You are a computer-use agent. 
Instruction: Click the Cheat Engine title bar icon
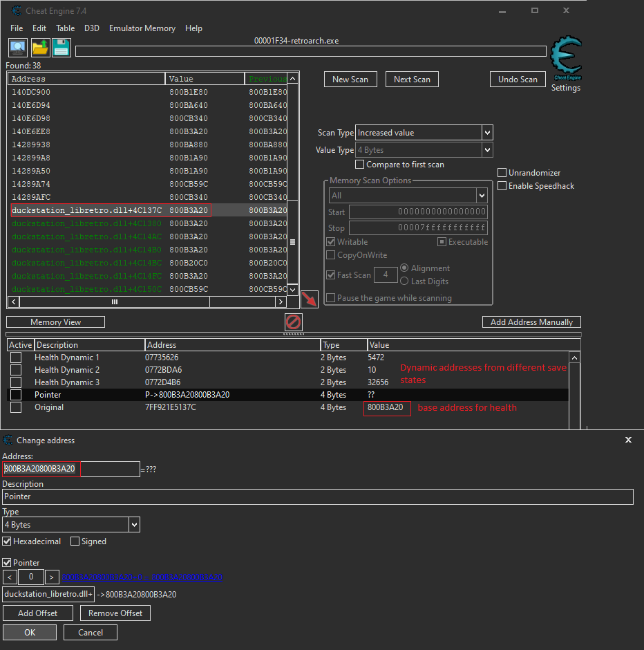click(17, 11)
